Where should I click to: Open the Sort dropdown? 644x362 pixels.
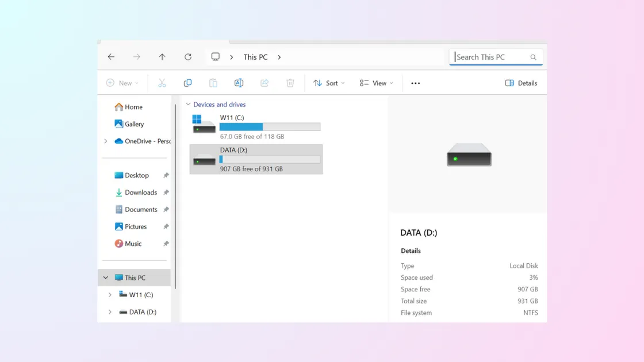[x=328, y=83]
